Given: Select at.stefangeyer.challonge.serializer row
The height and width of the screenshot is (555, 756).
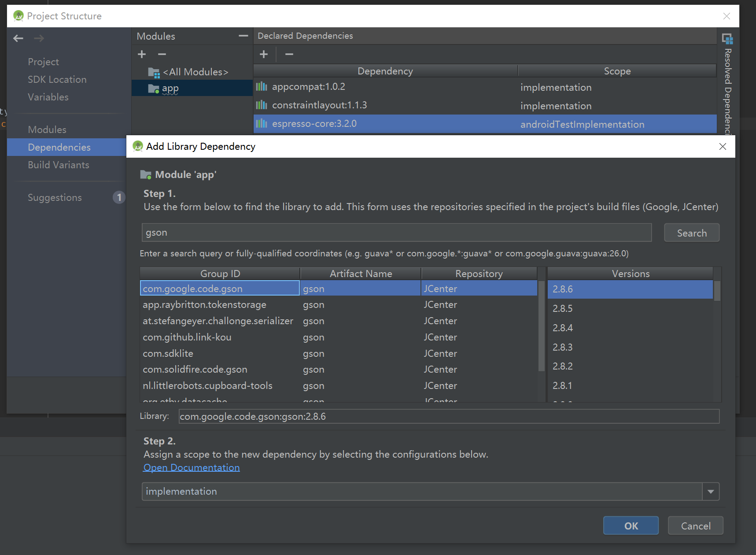Looking at the screenshot, I should [x=338, y=321].
